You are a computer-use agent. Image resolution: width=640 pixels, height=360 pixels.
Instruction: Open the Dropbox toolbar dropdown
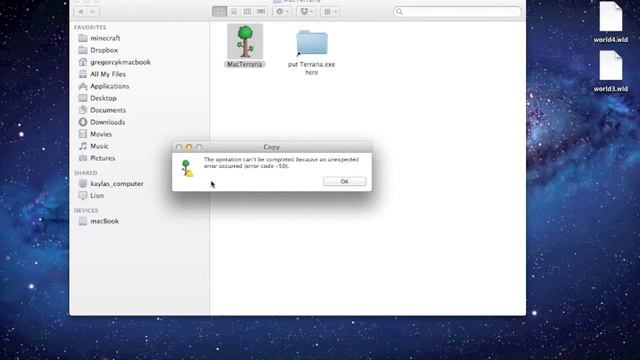point(306,11)
